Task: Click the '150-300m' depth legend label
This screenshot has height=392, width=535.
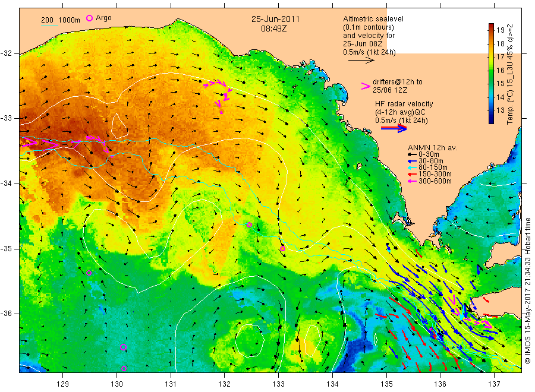Action: pyautogui.click(x=435, y=174)
